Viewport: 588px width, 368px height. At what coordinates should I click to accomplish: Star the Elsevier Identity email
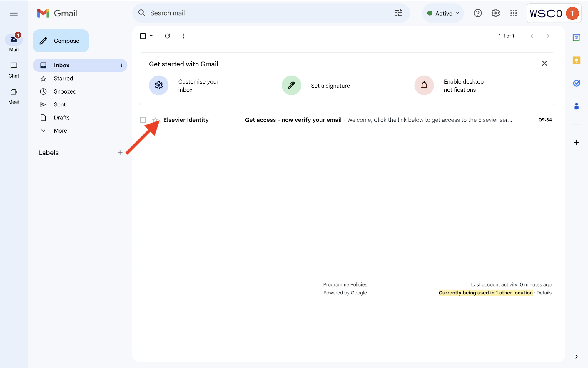[x=155, y=120]
